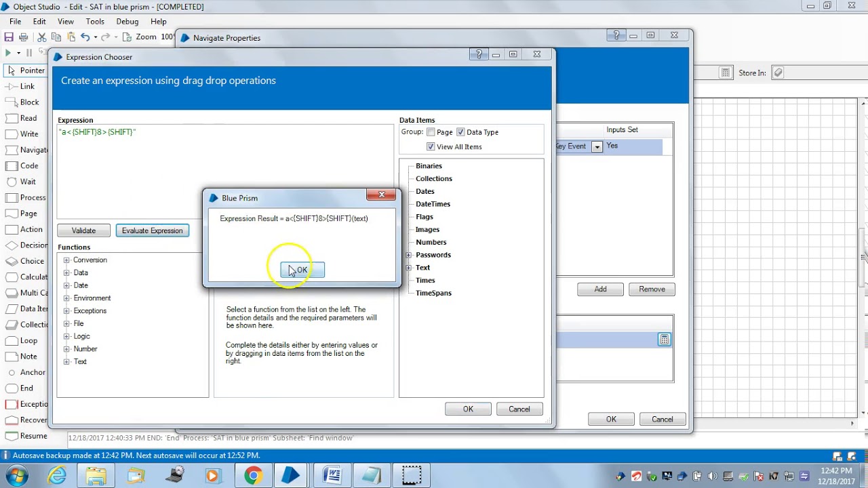The height and width of the screenshot is (488, 868).
Task: Uncheck the View All Items checkbox
Action: [431, 146]
